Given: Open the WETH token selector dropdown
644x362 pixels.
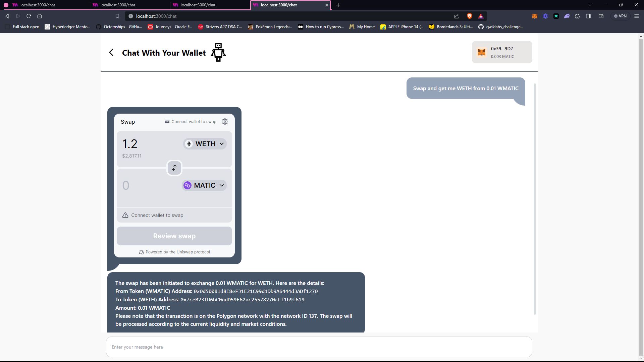Looking at the screenshot, I should click(x=205, y=144).
